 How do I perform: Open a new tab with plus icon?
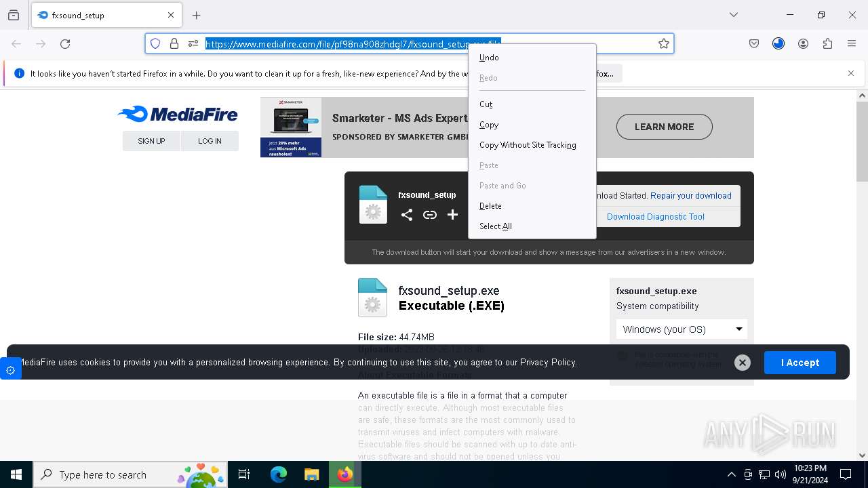click(x=197, y=15)
